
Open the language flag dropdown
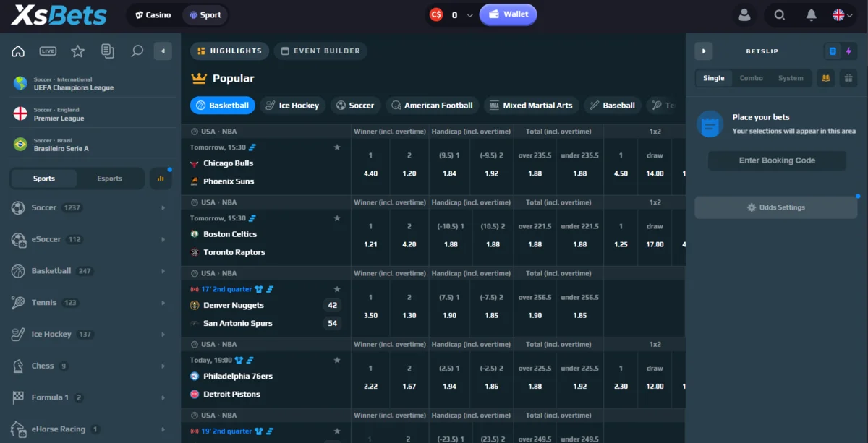click(x=843, y=14)
